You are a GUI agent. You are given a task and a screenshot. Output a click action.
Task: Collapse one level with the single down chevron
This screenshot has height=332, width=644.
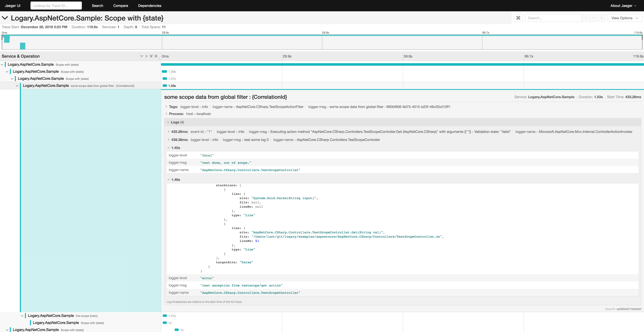tap(142, 56)
